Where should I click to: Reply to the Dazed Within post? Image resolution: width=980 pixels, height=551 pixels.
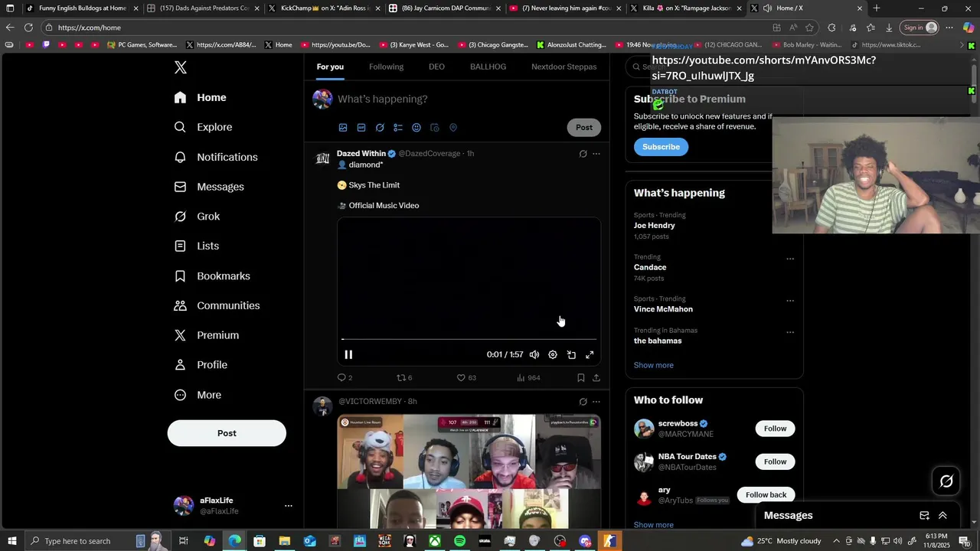tap(345, 378)
